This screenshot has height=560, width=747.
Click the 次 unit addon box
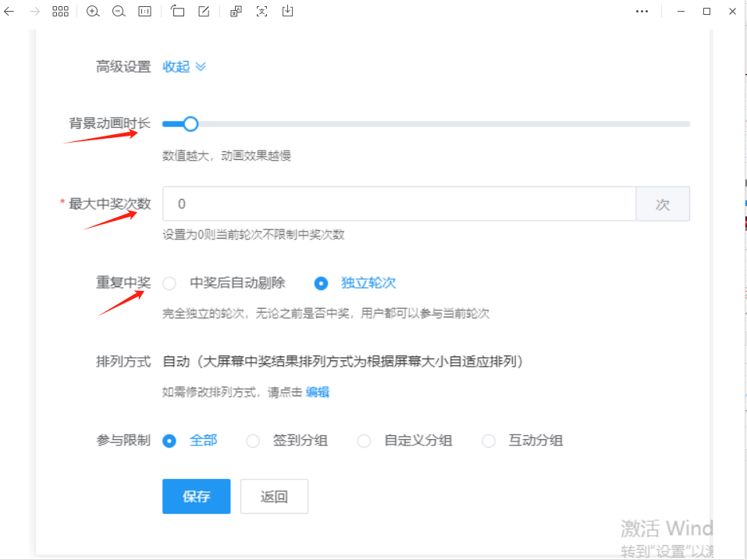click(663, 204)
